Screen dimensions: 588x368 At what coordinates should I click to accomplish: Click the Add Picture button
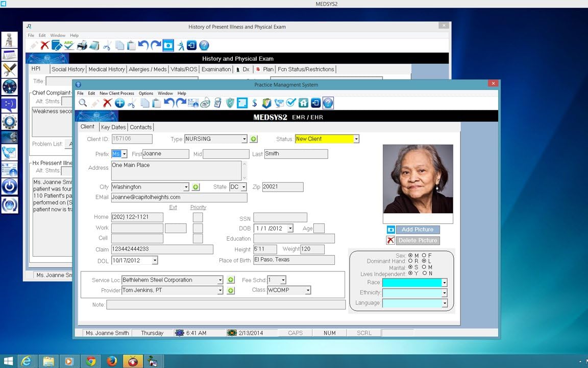tap(418, 229)
